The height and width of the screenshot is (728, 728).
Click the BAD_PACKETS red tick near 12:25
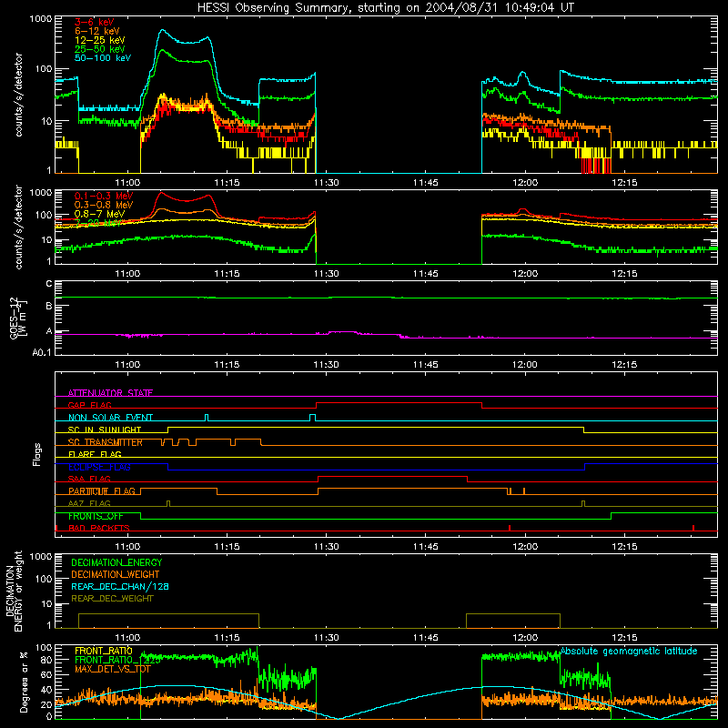[693, 528]
